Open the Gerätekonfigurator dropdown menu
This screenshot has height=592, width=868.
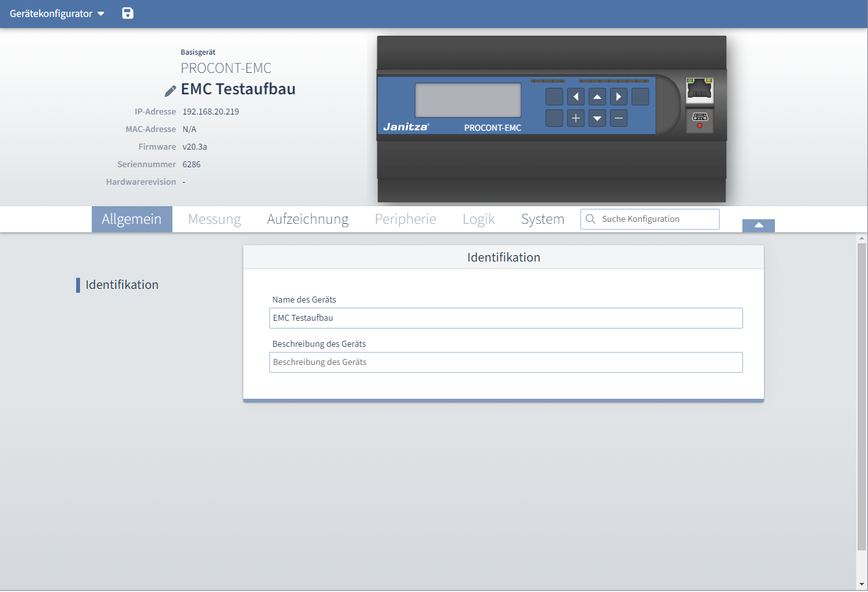coord(57,14)
